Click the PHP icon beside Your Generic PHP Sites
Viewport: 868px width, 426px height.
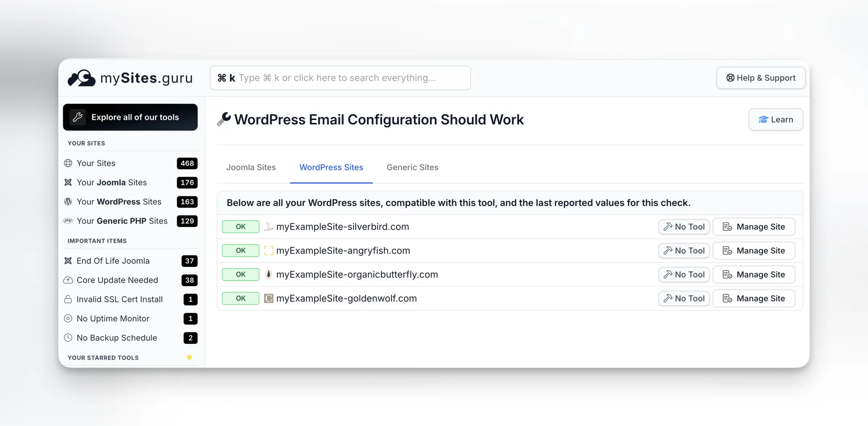click(x=68, y=221)
